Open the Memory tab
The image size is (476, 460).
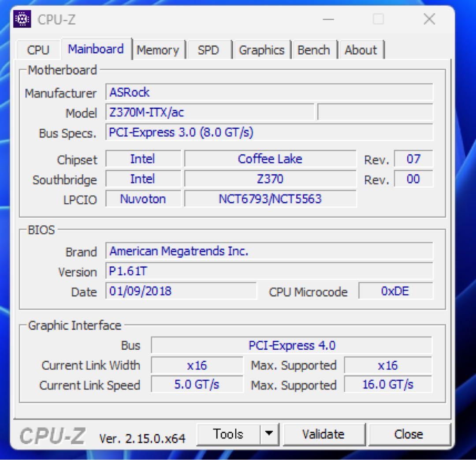(159, 50)
